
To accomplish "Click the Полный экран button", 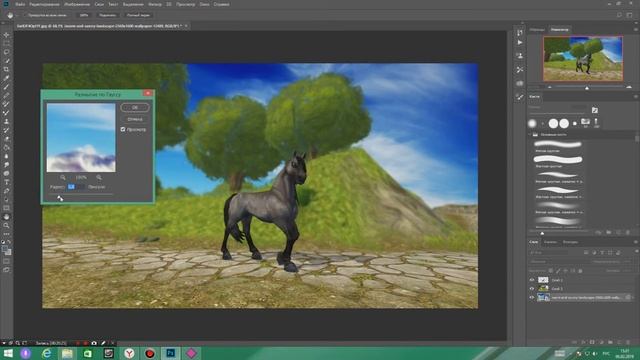I will [x=138, y=15].
